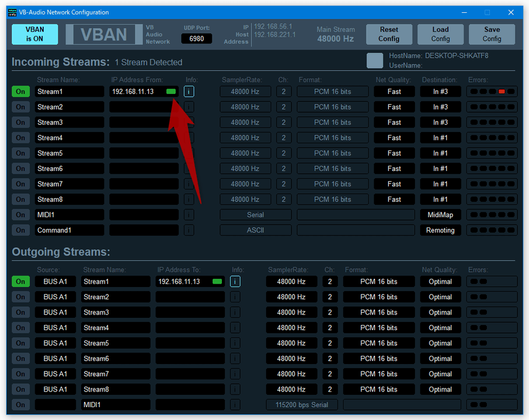Open info icon for outgoing Stream8

click(235, 389)
